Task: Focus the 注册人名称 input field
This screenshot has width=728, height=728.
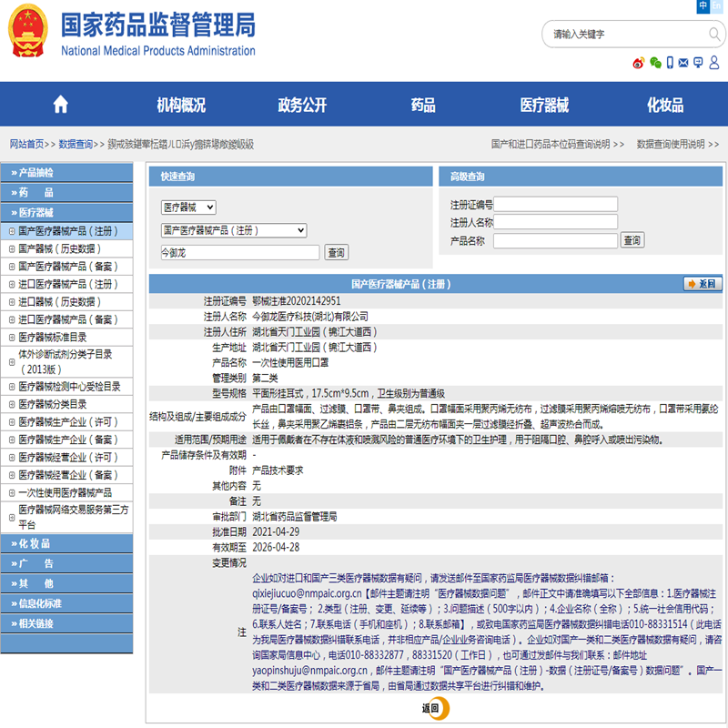Action: 555,222
